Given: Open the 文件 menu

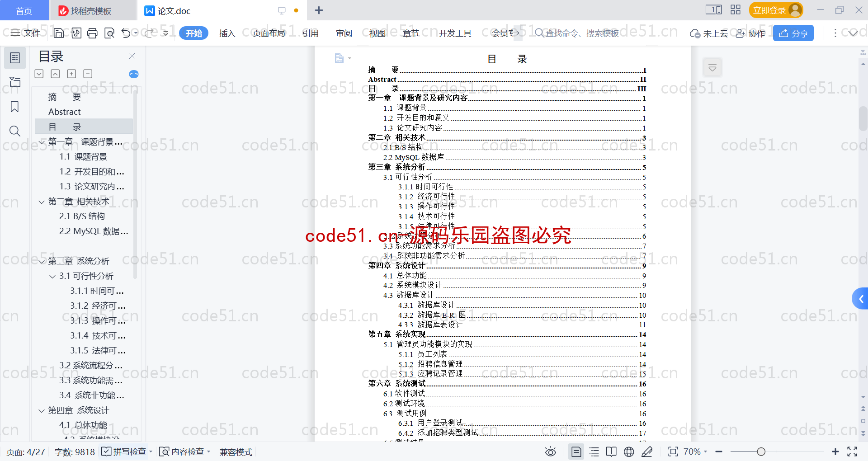Looking at the screenshot, I should click(26, 33).
